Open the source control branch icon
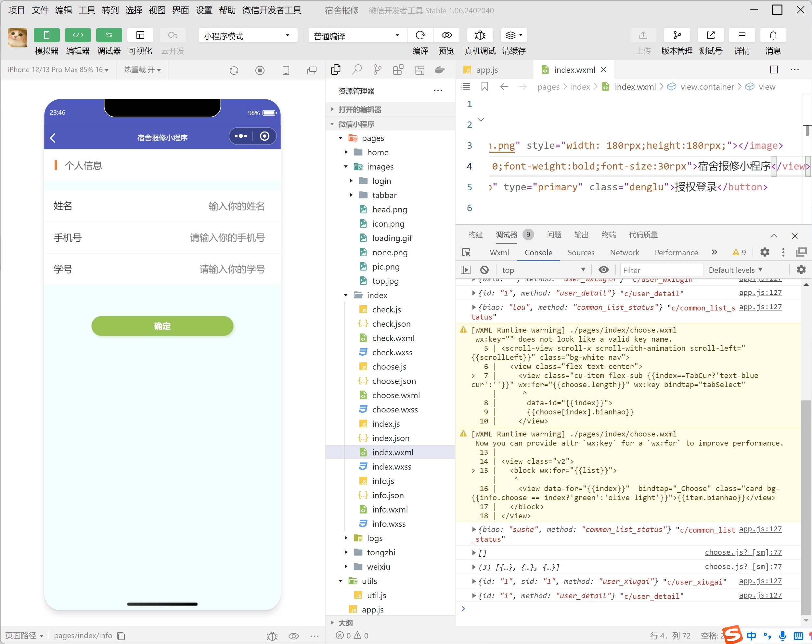The image size is (812, 644). tap(377, 69)
